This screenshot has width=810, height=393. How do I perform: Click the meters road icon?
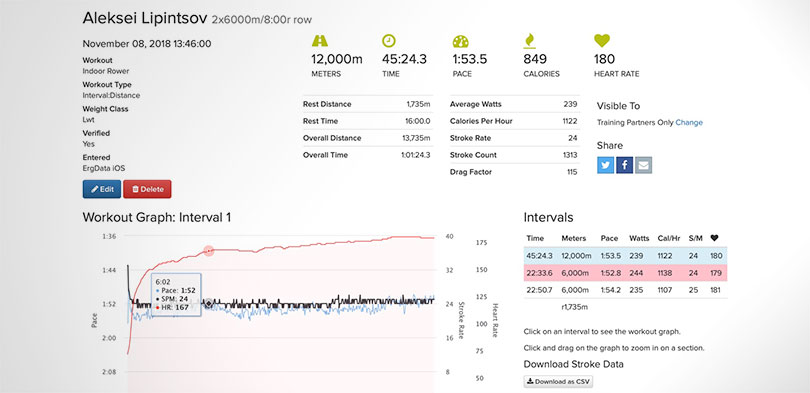(320, 41)
